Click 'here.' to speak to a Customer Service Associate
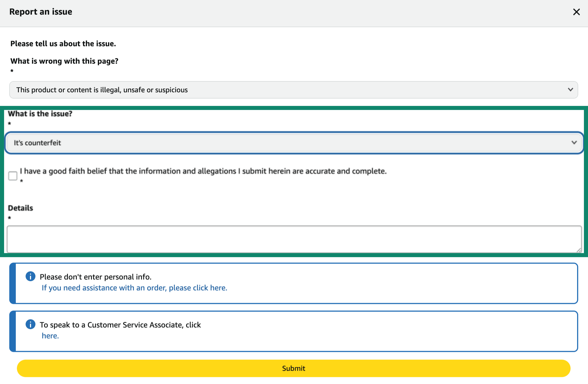The height and width of the screenshot is (384, 588). [50, 336]
